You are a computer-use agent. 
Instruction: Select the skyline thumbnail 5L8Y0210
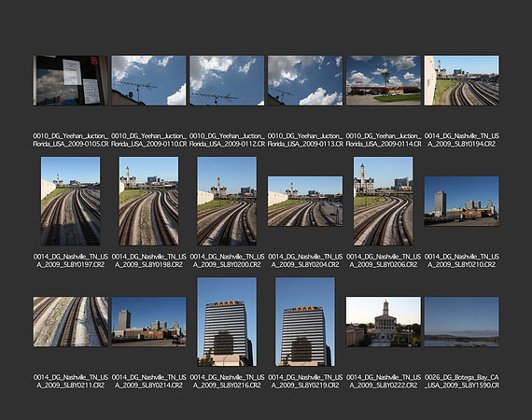[x=461, y=201]
